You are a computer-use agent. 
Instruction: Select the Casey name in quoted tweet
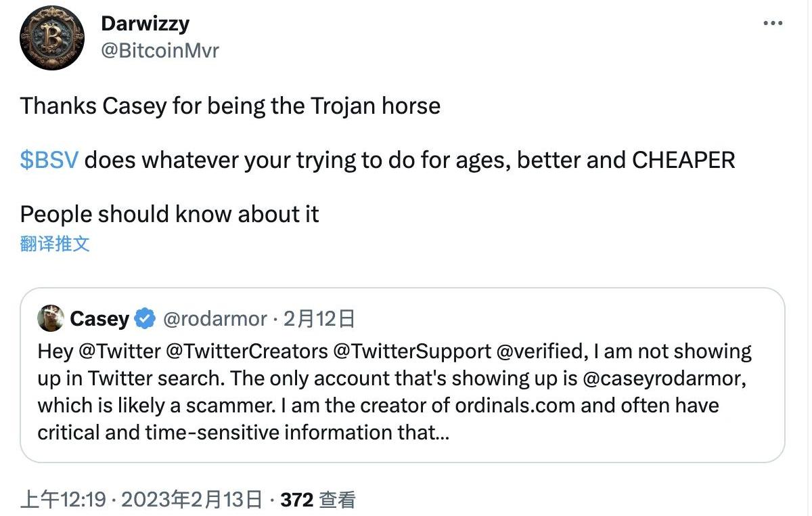tap(99, 319)
